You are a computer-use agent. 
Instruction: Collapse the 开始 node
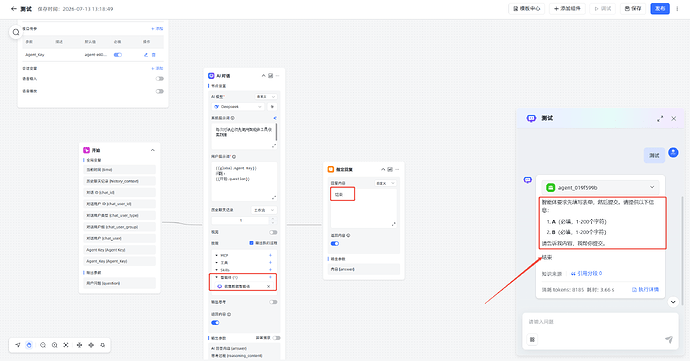[153, 150]
